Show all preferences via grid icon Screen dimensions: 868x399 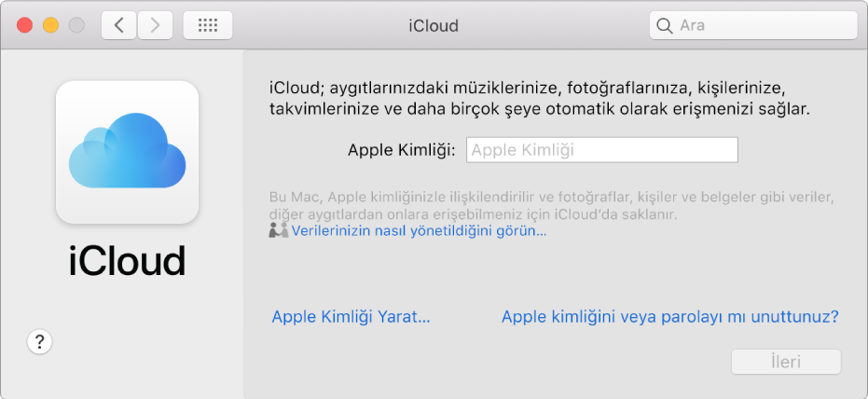coord(208,25)
